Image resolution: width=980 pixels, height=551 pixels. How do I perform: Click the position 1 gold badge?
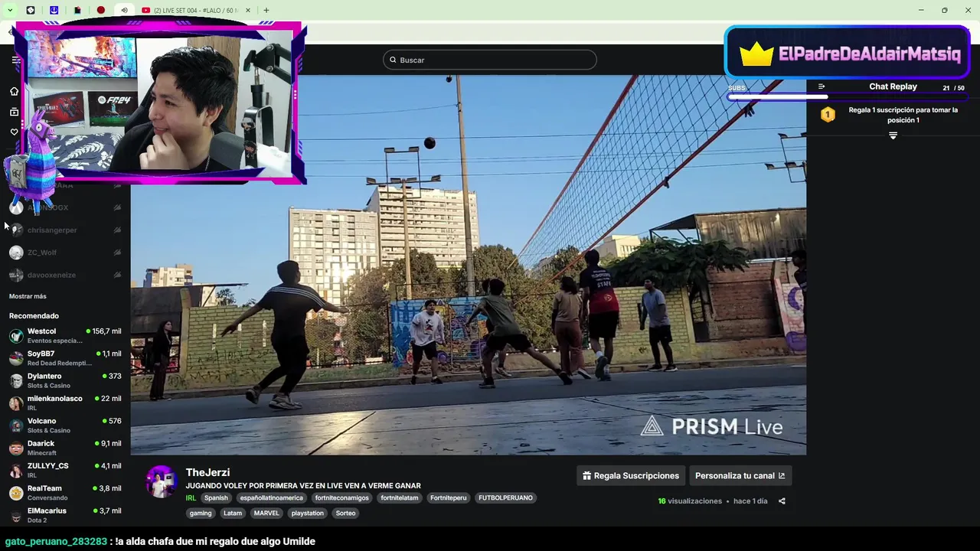(828, 115)
